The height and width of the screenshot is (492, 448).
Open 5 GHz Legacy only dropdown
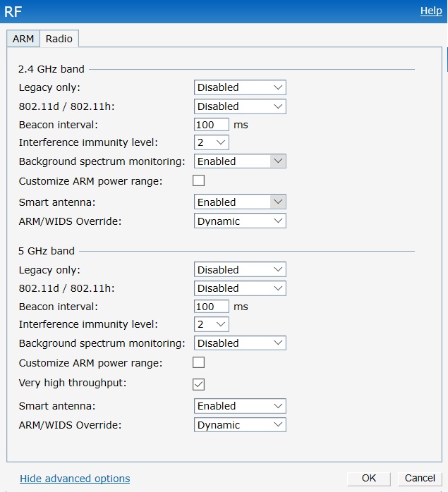(x=240, y=270)
